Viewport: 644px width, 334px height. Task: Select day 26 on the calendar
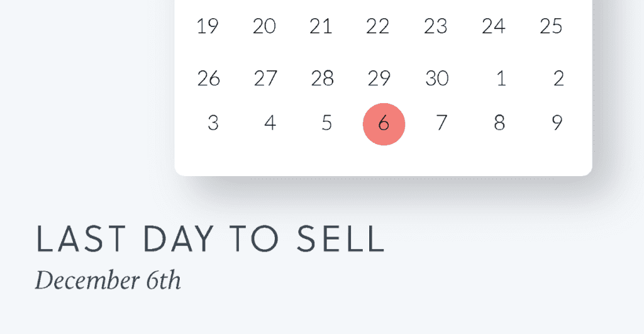(x=209, y=78)
